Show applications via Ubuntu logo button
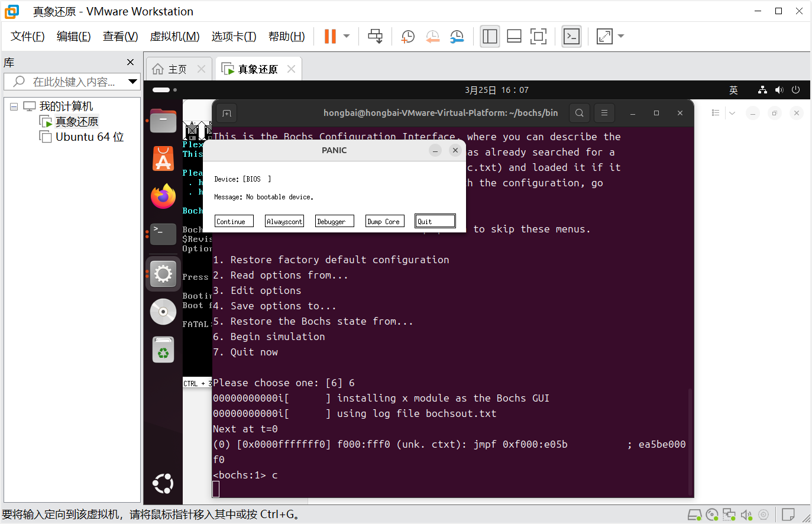The image size is (812, 524). 163,484
